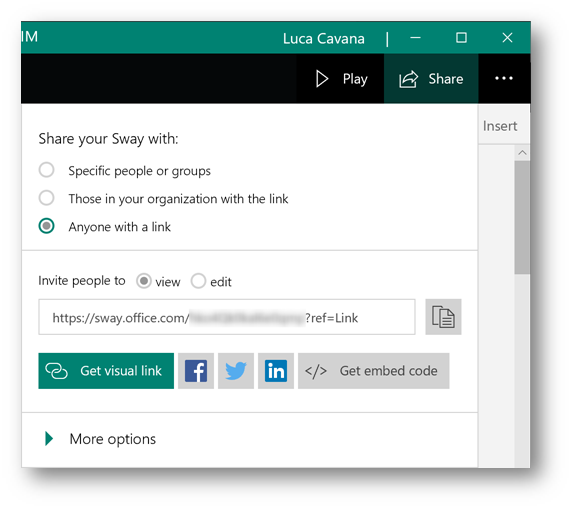The width and height of the screenshot is (573, 510).
Task: Open the Share panel button
Action: [x=431, y=79]
